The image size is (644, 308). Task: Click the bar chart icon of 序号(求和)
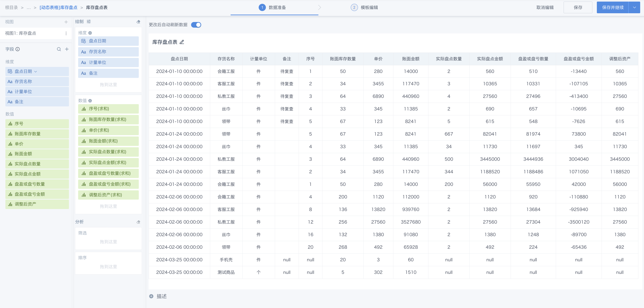tap(84, 109)
